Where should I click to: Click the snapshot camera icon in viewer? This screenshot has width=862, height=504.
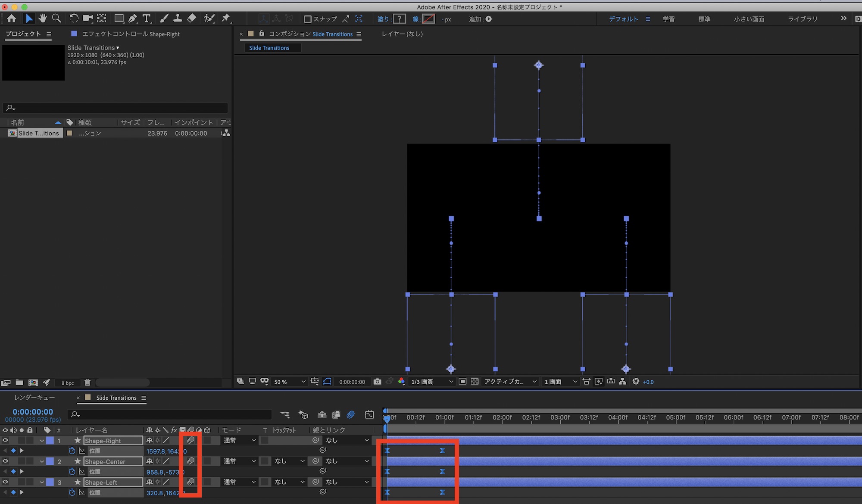click(x=378, y=382)
